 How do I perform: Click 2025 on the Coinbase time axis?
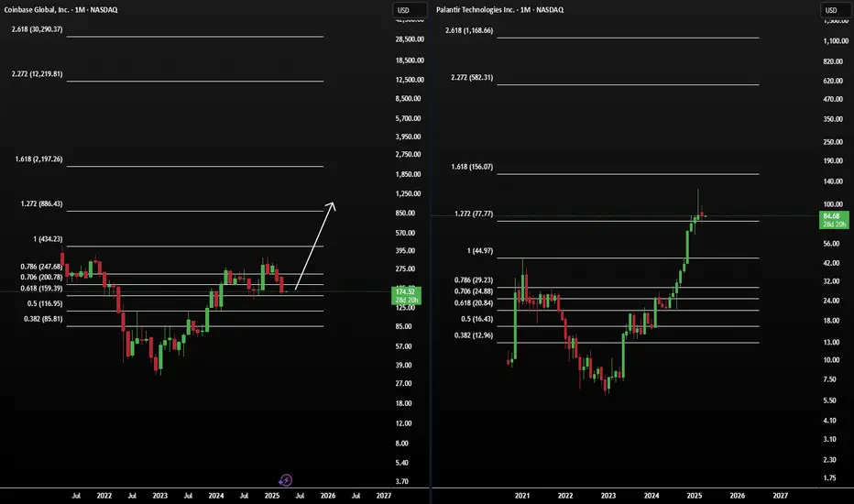(x=272, y=496)
